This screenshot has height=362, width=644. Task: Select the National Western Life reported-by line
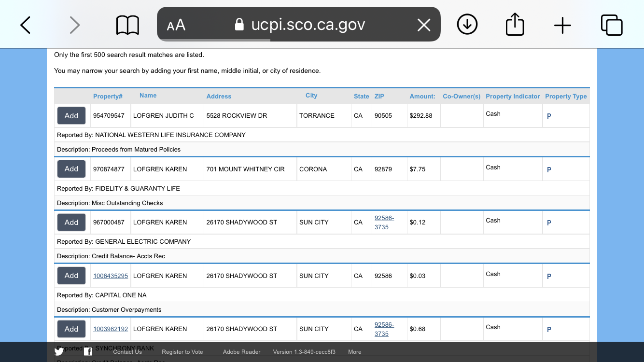click(152, 135)
